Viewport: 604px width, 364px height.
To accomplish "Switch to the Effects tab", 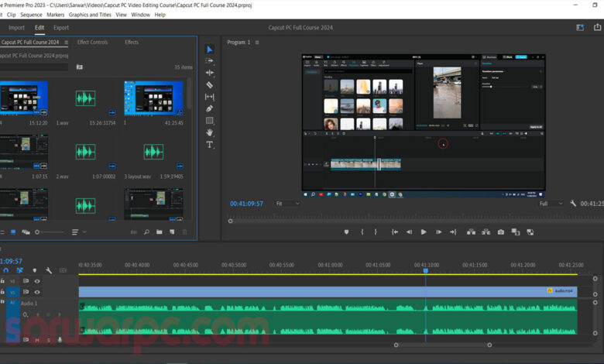I will click(132, 42).
